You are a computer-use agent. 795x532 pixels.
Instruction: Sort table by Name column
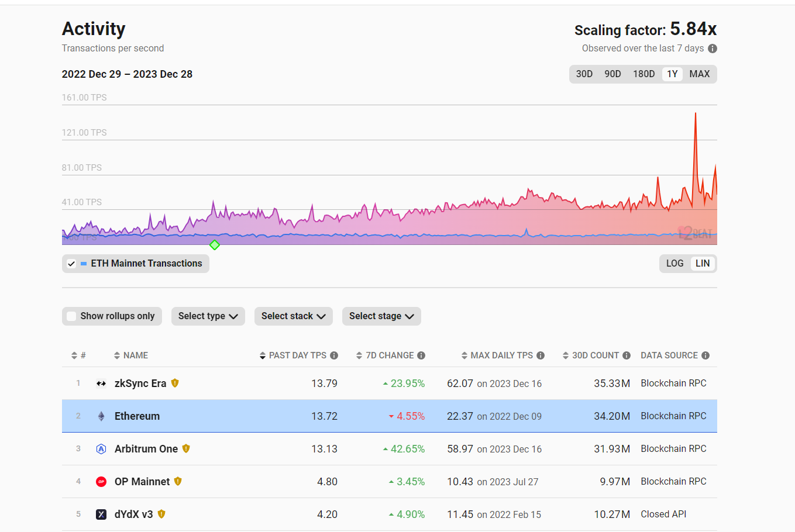(131, 355)
